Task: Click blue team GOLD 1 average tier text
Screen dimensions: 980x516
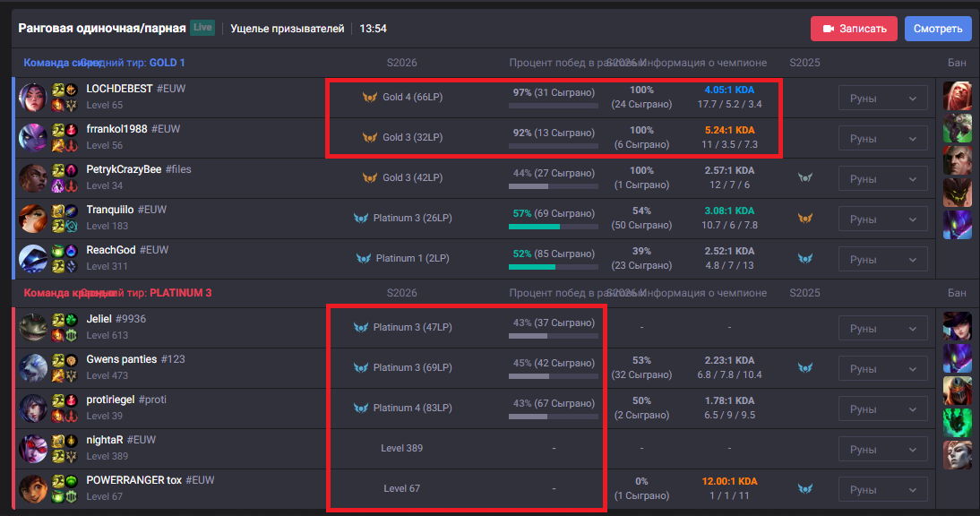Action: click(x=167, y=63)
